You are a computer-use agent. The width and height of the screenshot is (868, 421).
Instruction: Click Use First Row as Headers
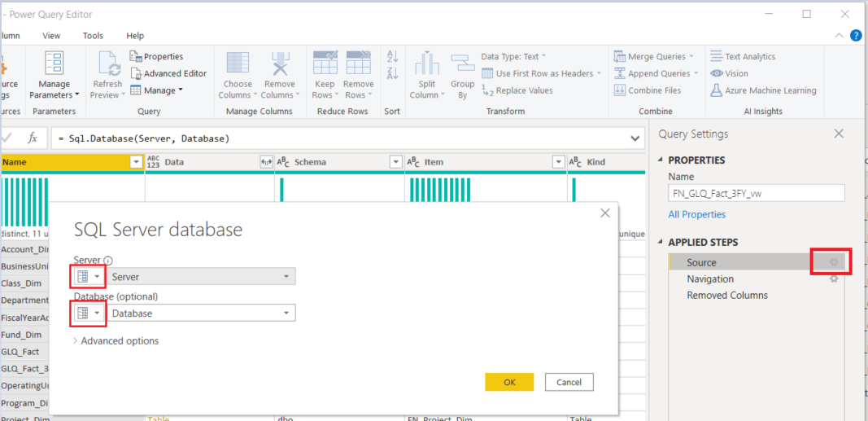(542, 73)
